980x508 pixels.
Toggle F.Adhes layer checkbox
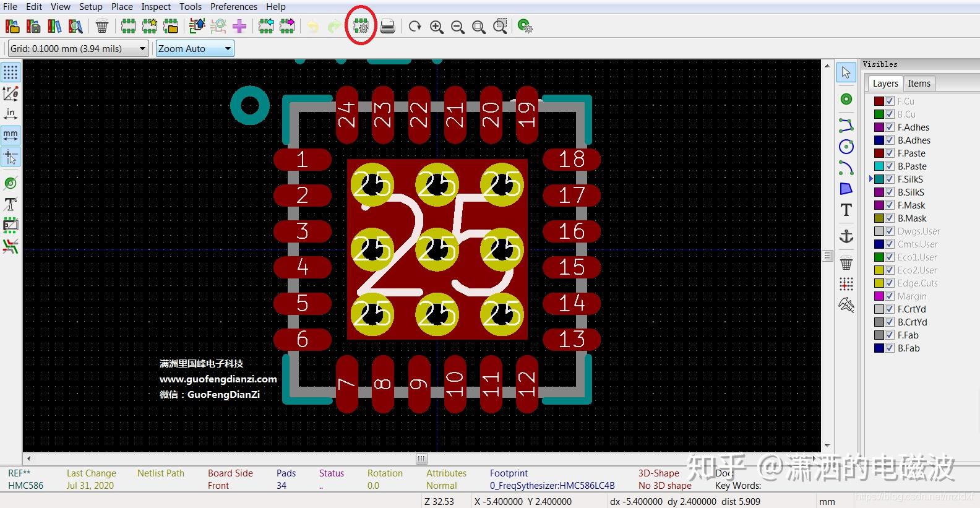tap(890, 127)
